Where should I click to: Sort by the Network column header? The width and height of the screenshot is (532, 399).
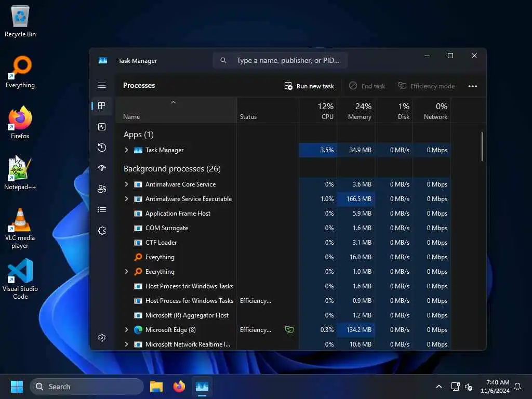click(432, 111)
